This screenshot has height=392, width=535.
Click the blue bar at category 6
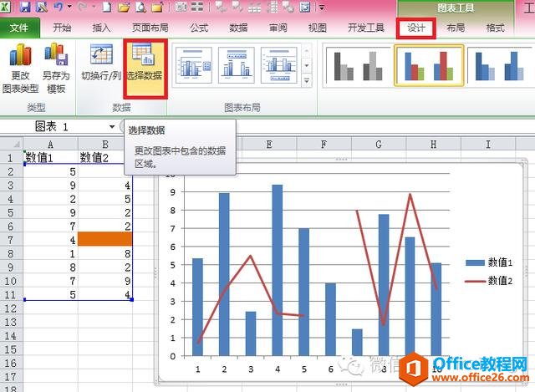pyautogui.click(x=330, y=319)
